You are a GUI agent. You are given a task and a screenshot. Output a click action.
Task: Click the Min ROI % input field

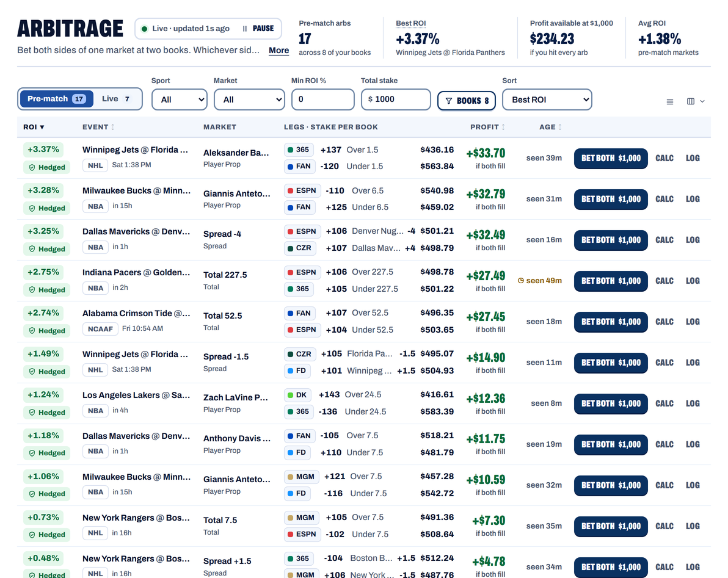[322, 99]
